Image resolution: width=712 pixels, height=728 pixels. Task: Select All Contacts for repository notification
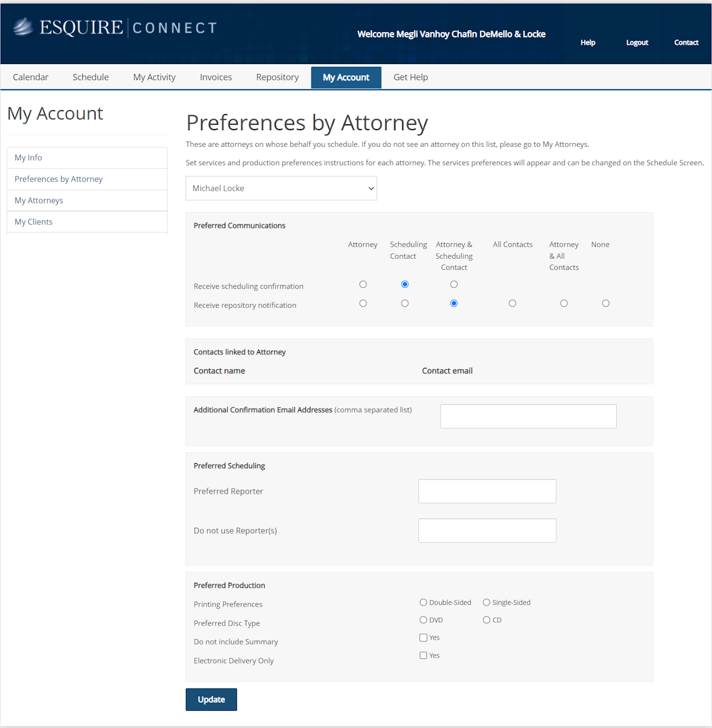[512, 303]
